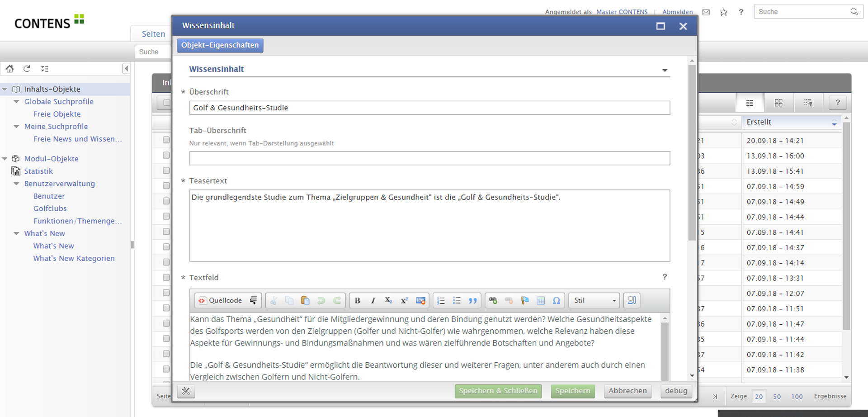The image size is (868, 417).
Task: Insert a table into the text
Action: pyautogui.click(x=541, y=301)
